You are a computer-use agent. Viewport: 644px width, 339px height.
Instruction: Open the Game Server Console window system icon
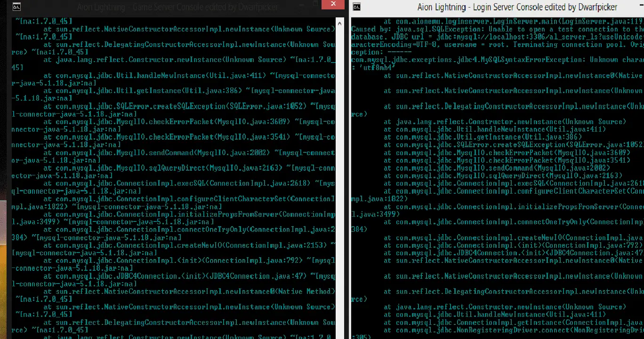pyautogui.click(x=16, y=7)
